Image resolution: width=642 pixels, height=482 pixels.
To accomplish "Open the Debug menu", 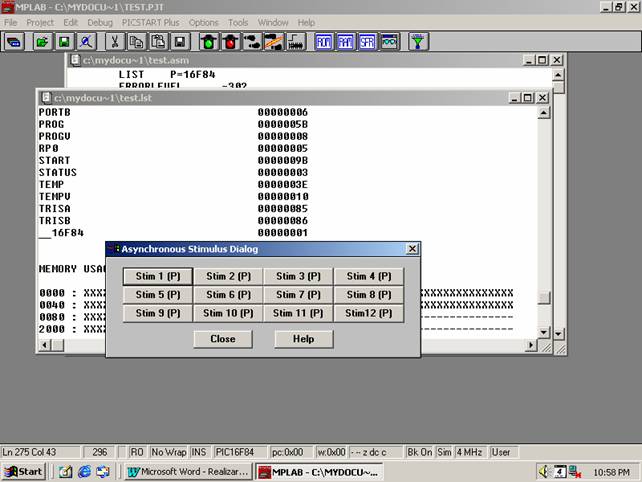I will click(x=99, y=23).
